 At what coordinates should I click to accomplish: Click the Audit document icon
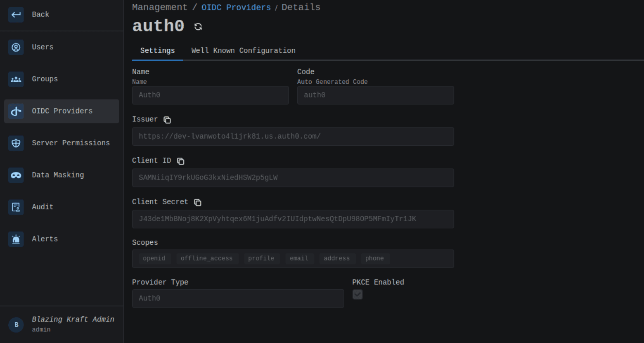16,207
